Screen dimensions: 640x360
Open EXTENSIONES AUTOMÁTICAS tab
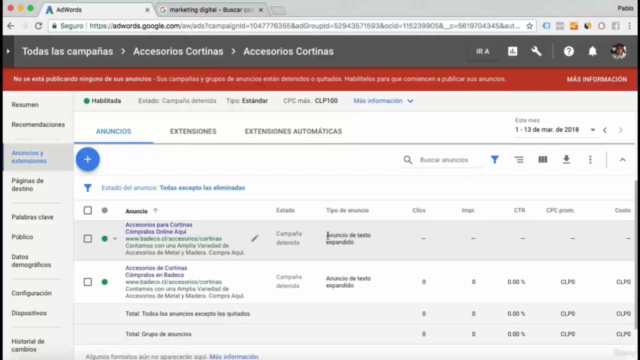click(x=293, y=131)
